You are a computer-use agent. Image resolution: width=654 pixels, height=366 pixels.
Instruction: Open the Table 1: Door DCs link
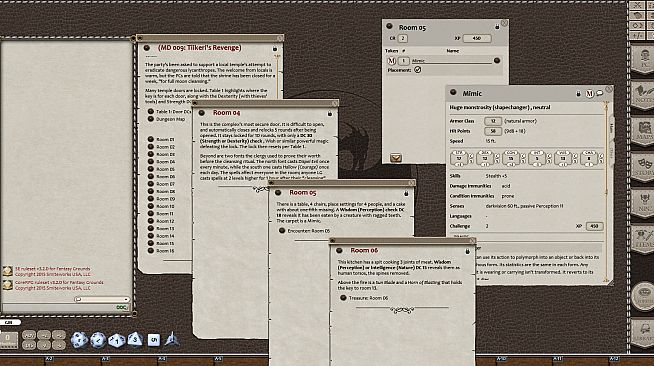click(x=169, y=112)
